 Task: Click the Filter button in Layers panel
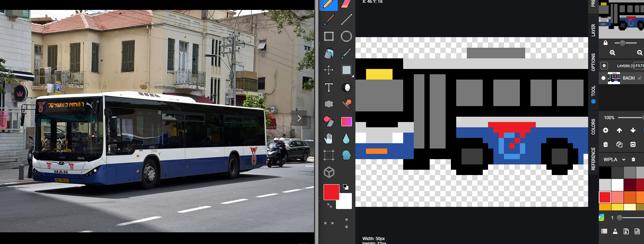[x=639, y=65]
